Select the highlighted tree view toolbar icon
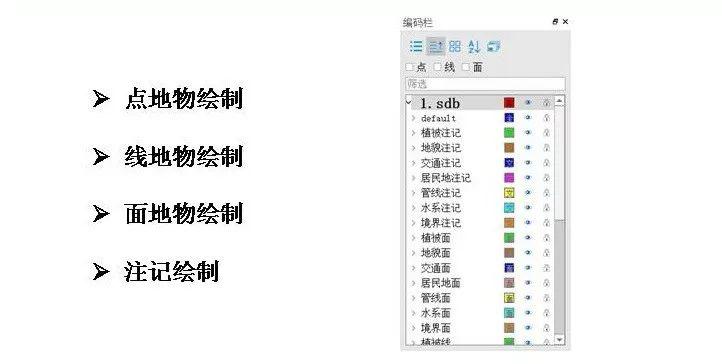Image resolution: width=722 pixels, height=364 pixels. pos(436,46)
